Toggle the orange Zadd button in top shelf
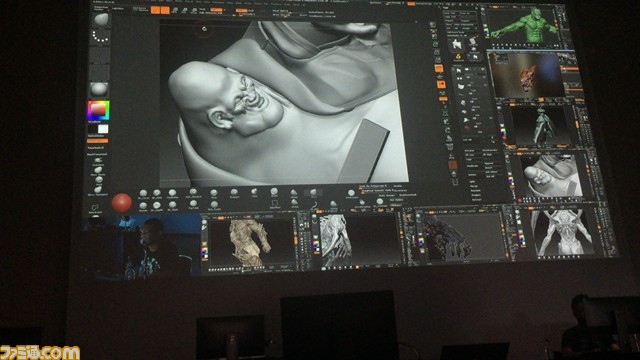This screenshot has width=640, height=360. 242,10
